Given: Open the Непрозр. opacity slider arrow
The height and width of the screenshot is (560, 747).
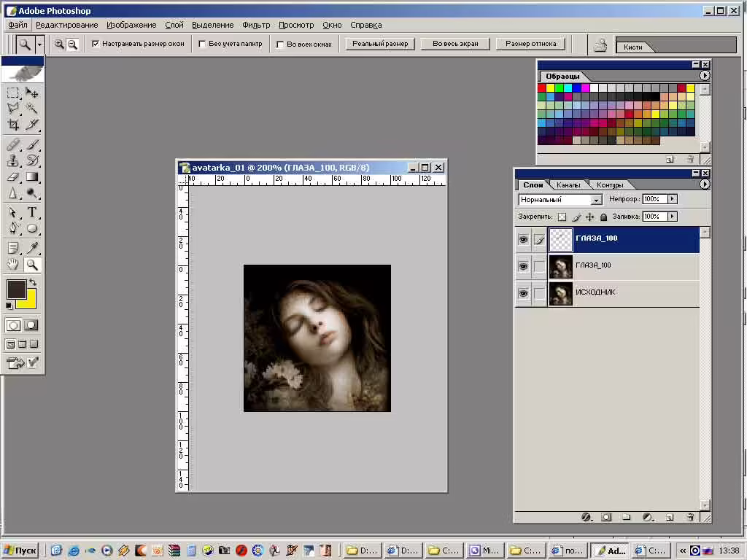Looking at the screenshot, I should tap(672, 199).
